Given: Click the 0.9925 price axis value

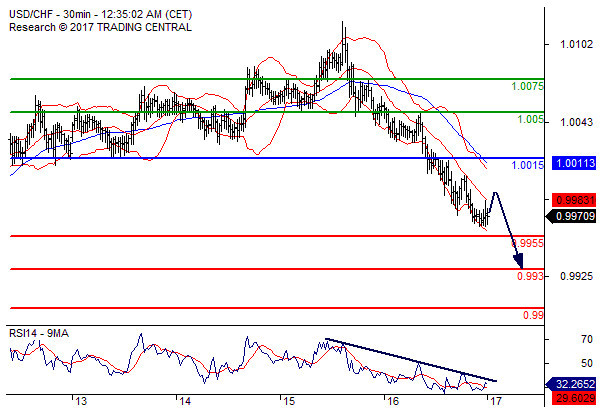Looking at the screenshot, I should (576, 277).
